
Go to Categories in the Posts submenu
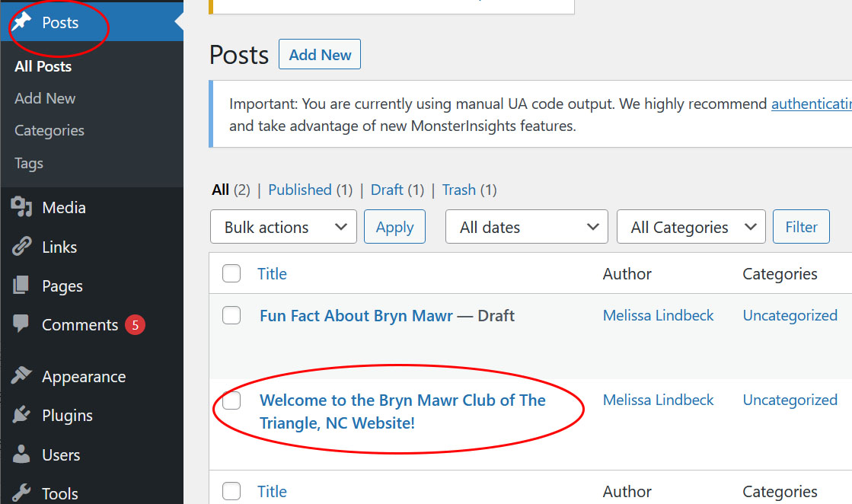[49, 130]
